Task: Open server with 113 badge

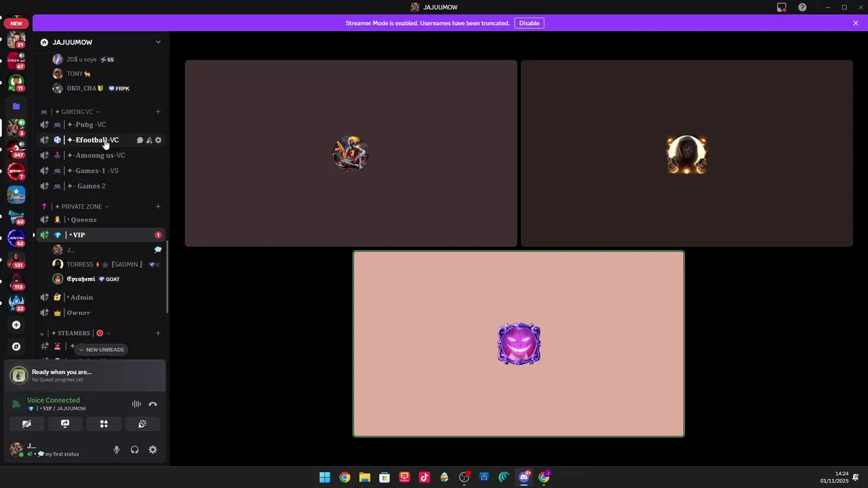Action: 16,281
